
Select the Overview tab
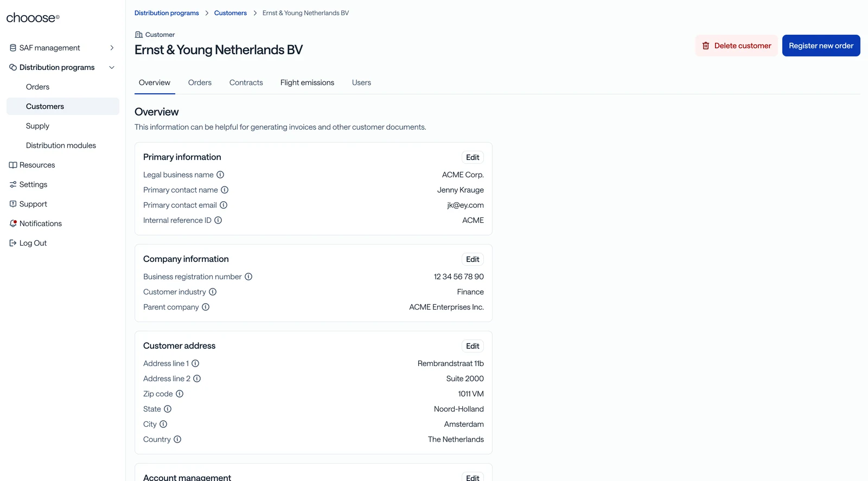[x=155, y=82]
